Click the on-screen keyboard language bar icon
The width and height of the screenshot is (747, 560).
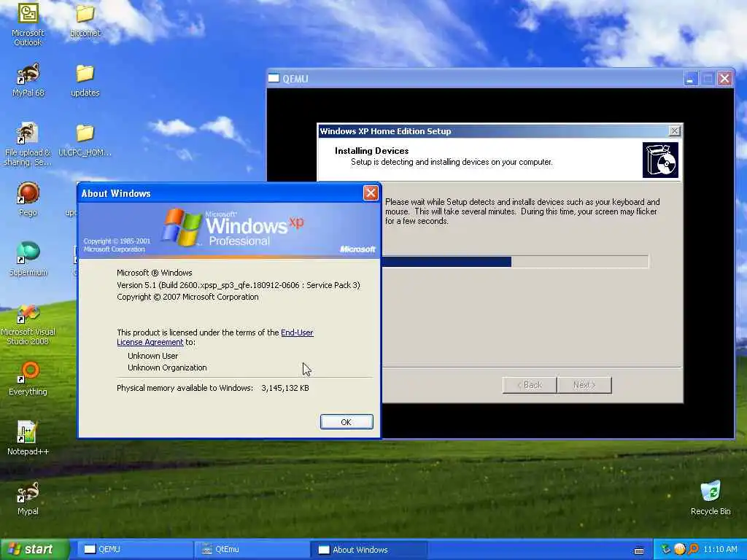coord(639,550)
